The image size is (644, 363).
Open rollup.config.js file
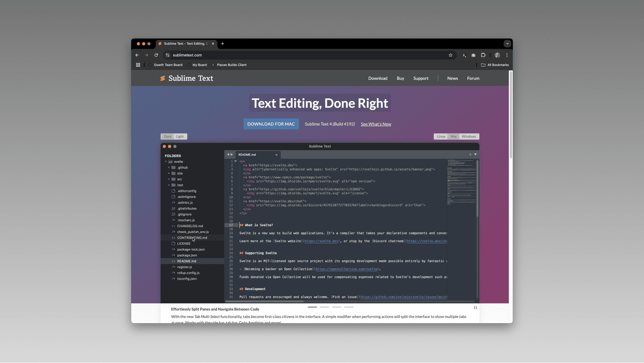[x=188, y=273]
